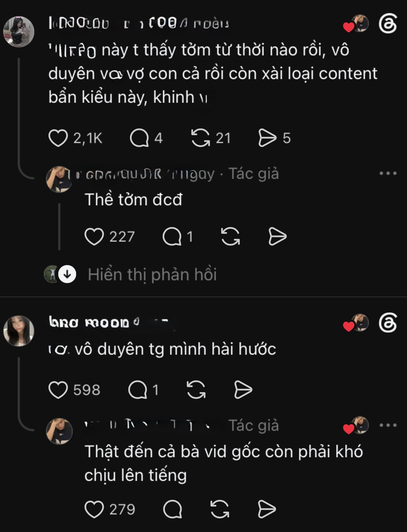Like the comment with 598 likes

point(58,390)
